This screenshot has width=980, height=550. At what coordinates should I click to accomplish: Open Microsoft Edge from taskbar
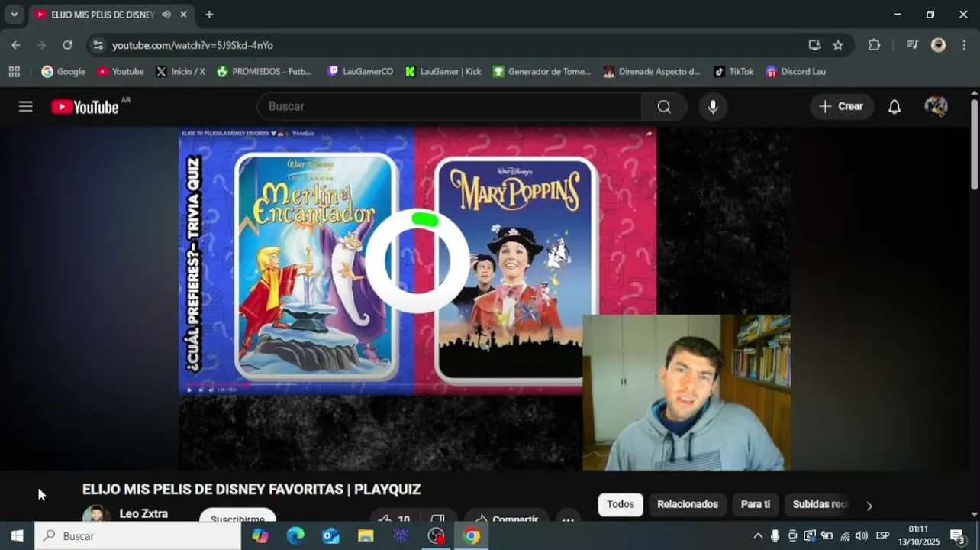click(295, 535)
